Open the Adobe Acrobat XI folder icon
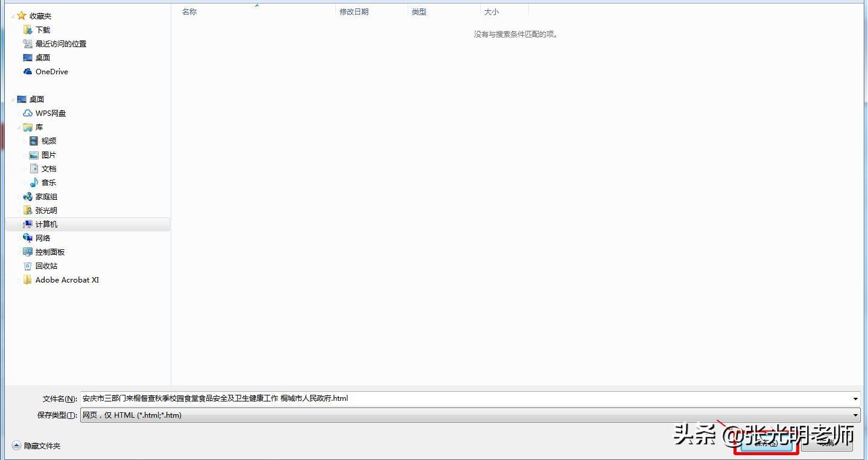 pyautogui.click(x=28, y=280)
